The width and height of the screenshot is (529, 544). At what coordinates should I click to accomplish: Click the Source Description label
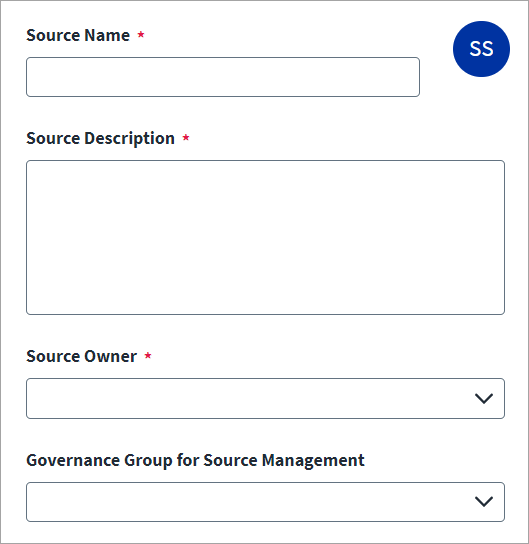point(101,138)
